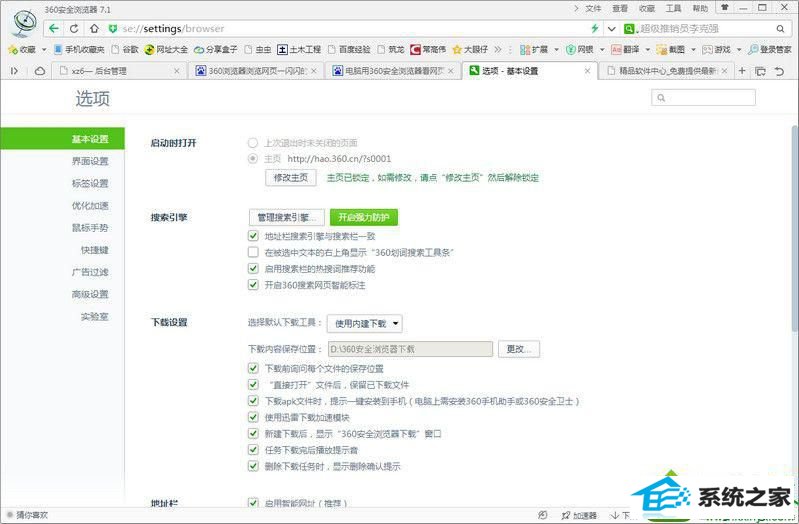
Task: Expand the 翻译 dropdown arrow
Action: point(648,49)
